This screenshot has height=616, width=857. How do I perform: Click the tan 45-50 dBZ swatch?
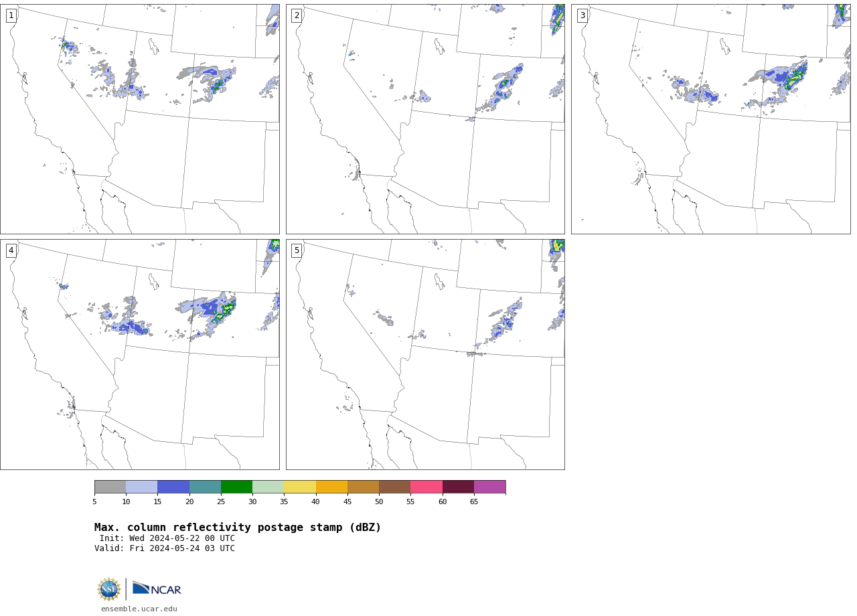(x=363, y=487)
